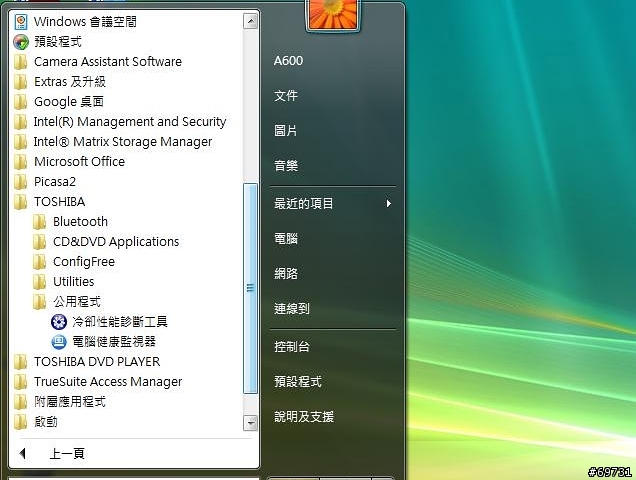Viewport: 636px width, 480px height.
Task: Open 文件 from the right pane
Action: (x=286, y=96)
